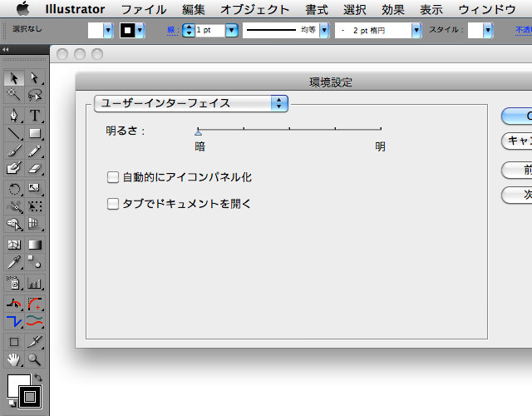Open the stroke color dropdown arrow
532x416 pixels.
tap(140, 30)
